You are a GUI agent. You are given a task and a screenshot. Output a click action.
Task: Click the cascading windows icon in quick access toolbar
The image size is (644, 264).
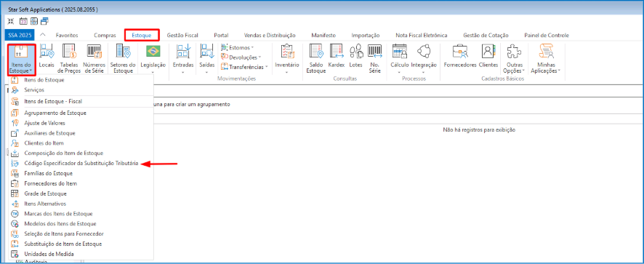point(44,21)
